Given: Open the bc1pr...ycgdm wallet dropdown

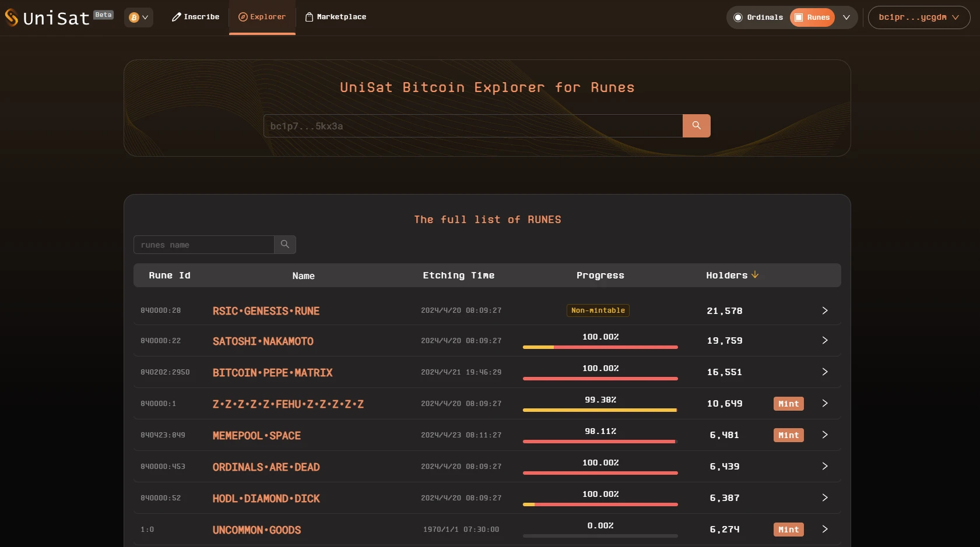Looking at the screenshot, I should (x=919, y=17).
